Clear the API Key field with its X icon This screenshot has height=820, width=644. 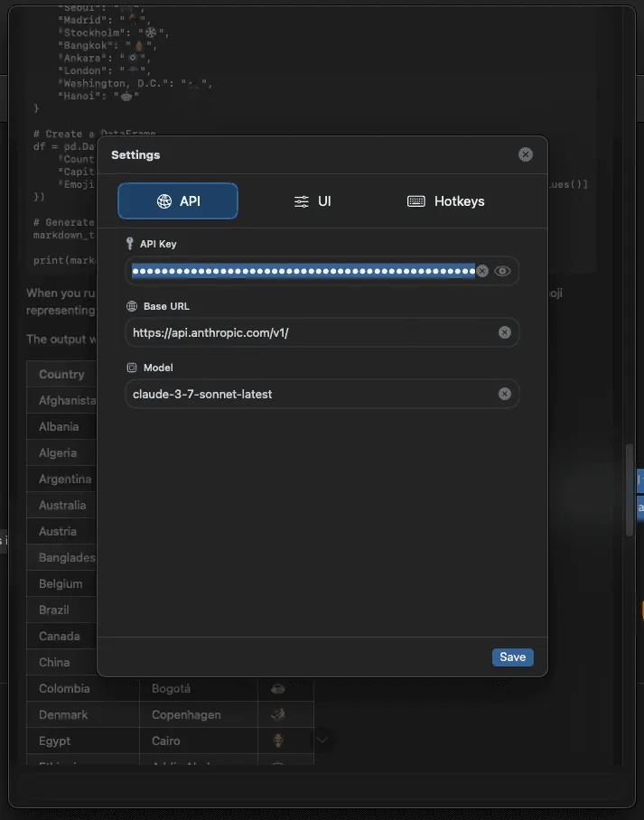482,271
